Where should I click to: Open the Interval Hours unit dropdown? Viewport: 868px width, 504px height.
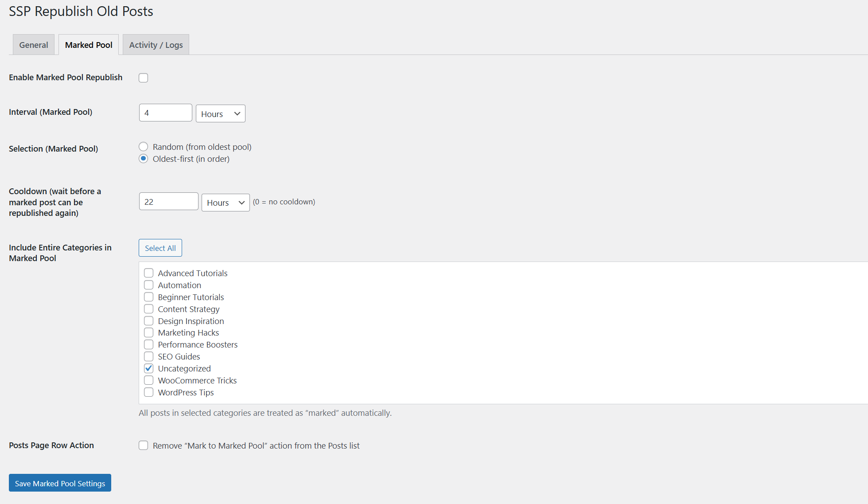(220, 114)
